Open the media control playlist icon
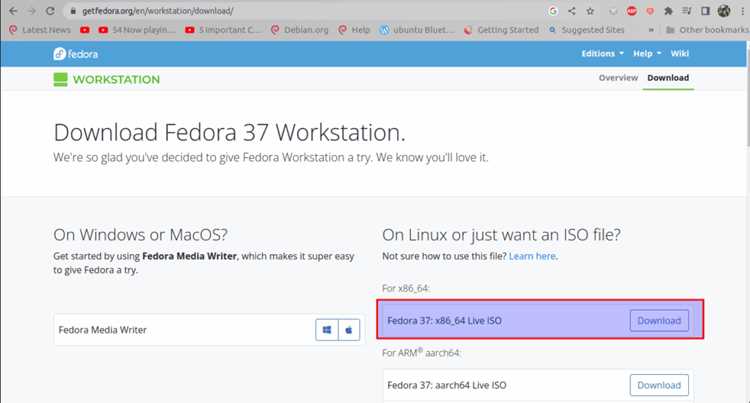 pyautogui.click(x=686, y=11)
